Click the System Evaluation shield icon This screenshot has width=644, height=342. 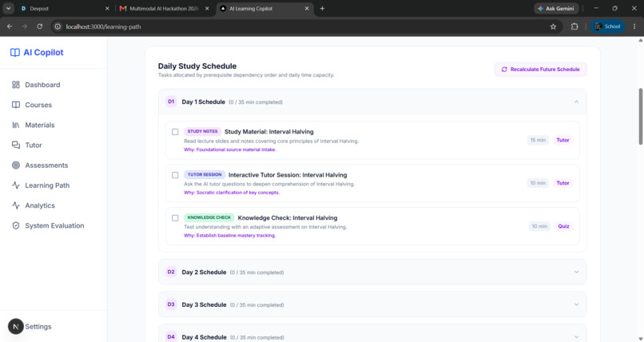(x=16, y=225)
